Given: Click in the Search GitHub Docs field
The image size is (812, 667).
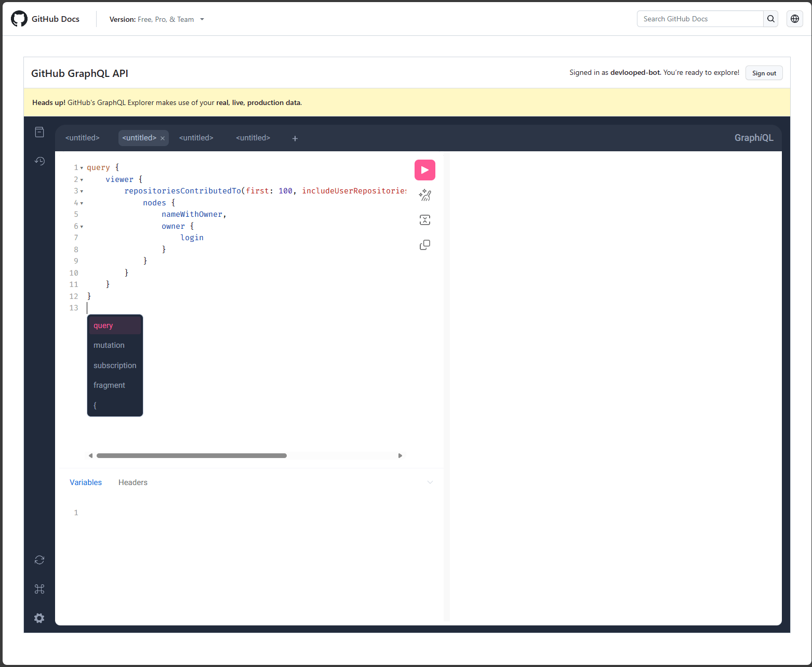Looking at the screenshot, I should [700, 19].
